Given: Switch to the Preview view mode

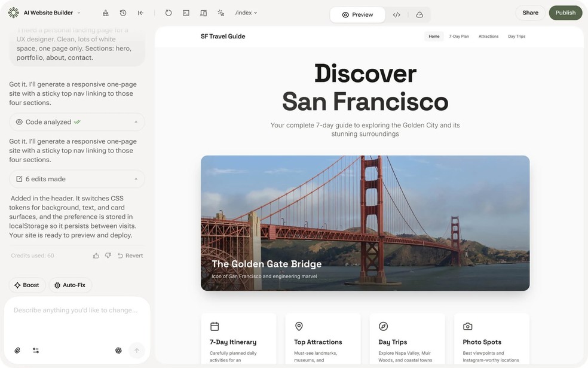Looking at the screenshot, I should pos(357,15).
